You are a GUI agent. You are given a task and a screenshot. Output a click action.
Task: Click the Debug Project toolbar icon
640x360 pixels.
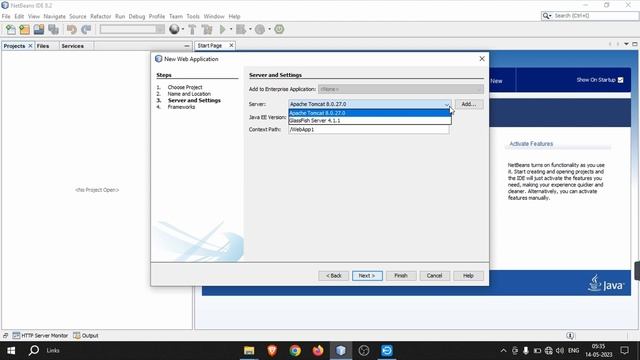(x=241, y=29)
